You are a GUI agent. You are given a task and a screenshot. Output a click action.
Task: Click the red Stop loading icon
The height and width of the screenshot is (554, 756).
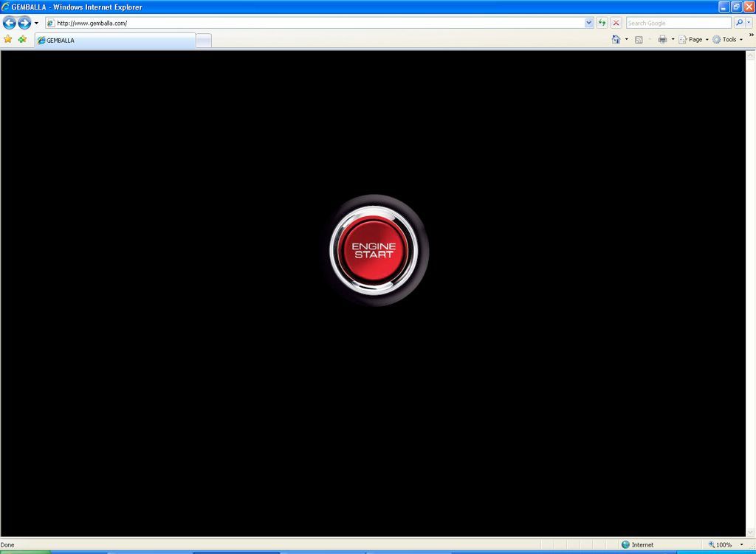coord(616,23)
